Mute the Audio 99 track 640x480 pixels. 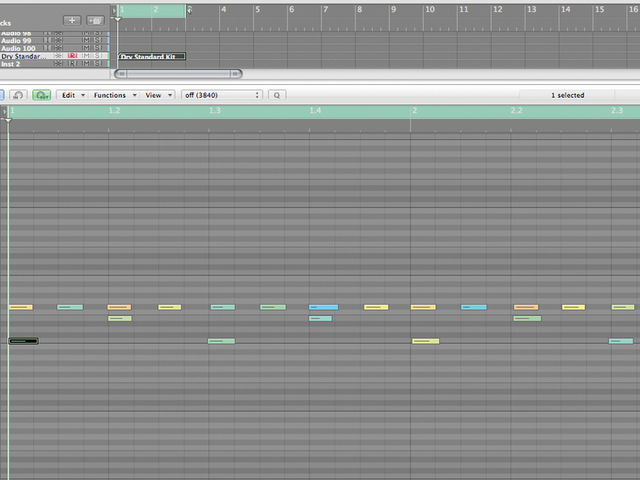point(86,40)
